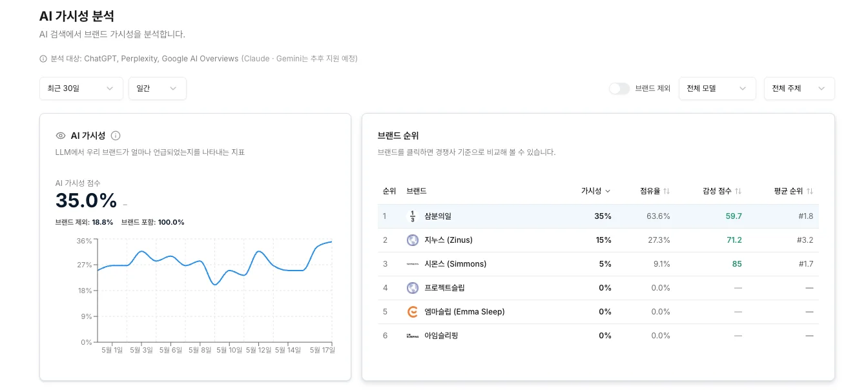Click the sort arrows icon next to 점유율
Image resolution: width=868 pixels, height=390 pixels.
pos(666,191)
